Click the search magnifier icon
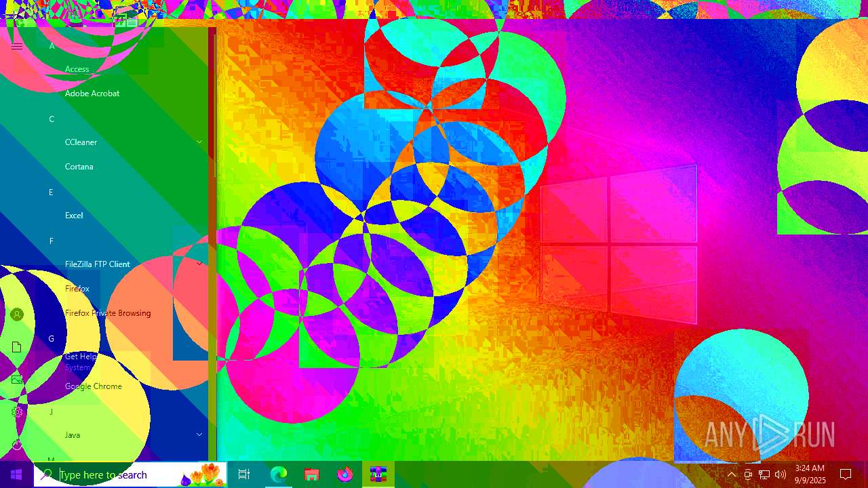This screenshot has height=488, width=868. click(47, 474)
